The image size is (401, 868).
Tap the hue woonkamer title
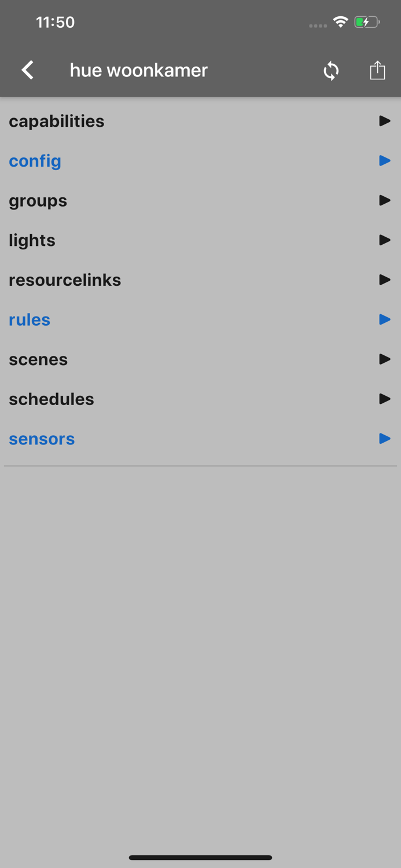138,69
